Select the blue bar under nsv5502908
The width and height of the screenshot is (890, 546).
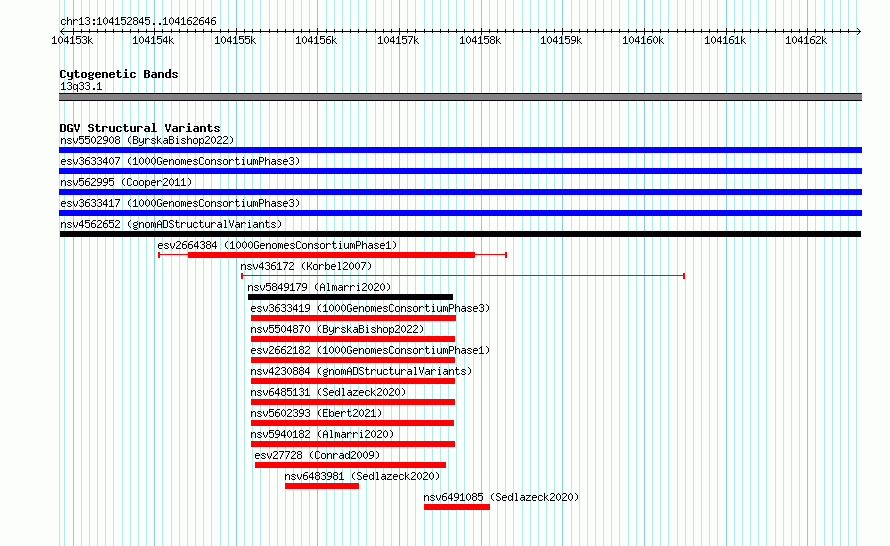pyautogui.click(x=460, y=150)
